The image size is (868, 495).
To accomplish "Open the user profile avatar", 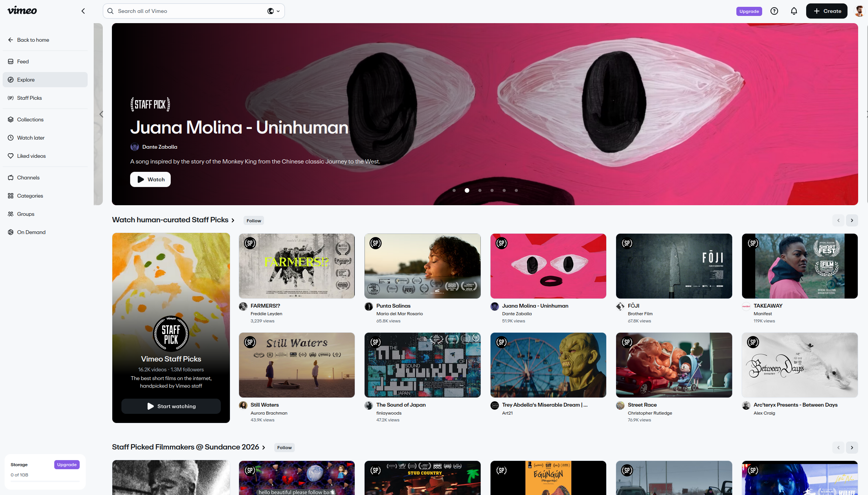I will tap(859, 11).
